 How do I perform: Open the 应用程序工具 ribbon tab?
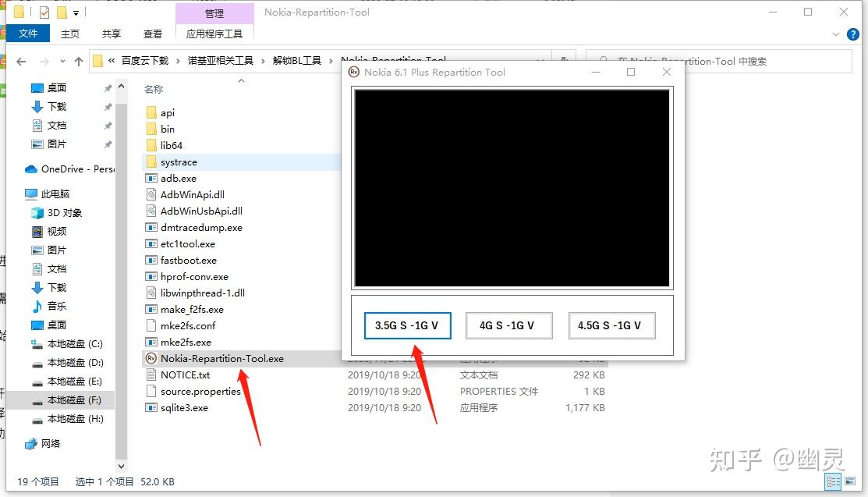coord(214,34)
